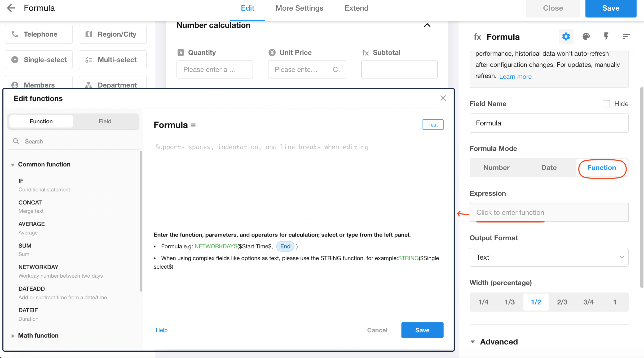The height and width of the screenshot is (358, 644).
Task: Select Number formula mode
Action: coord(496,168)
